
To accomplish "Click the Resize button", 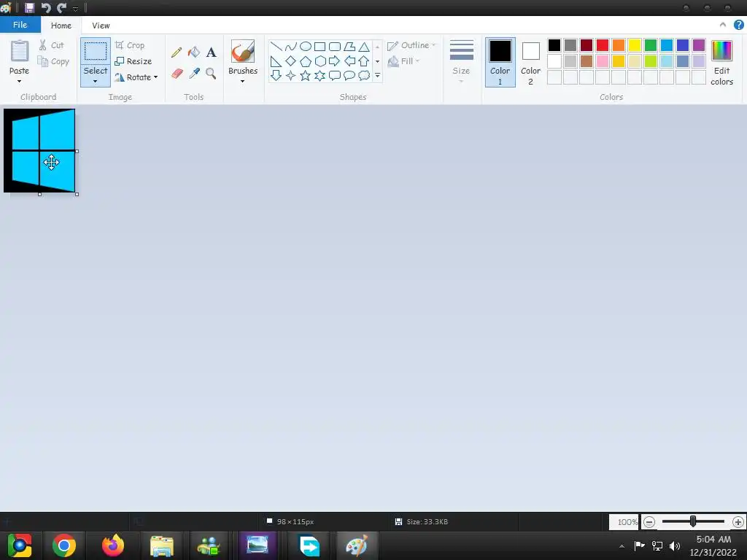I will coord(133,61).
